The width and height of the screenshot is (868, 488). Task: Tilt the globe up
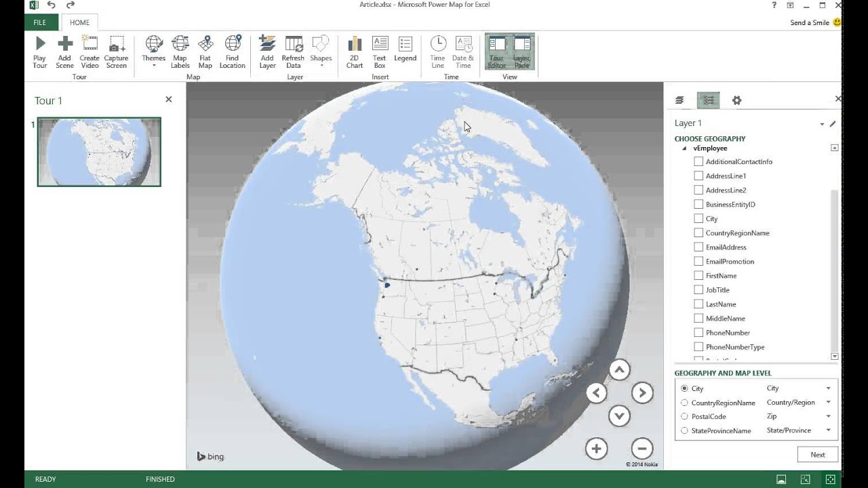619,370
